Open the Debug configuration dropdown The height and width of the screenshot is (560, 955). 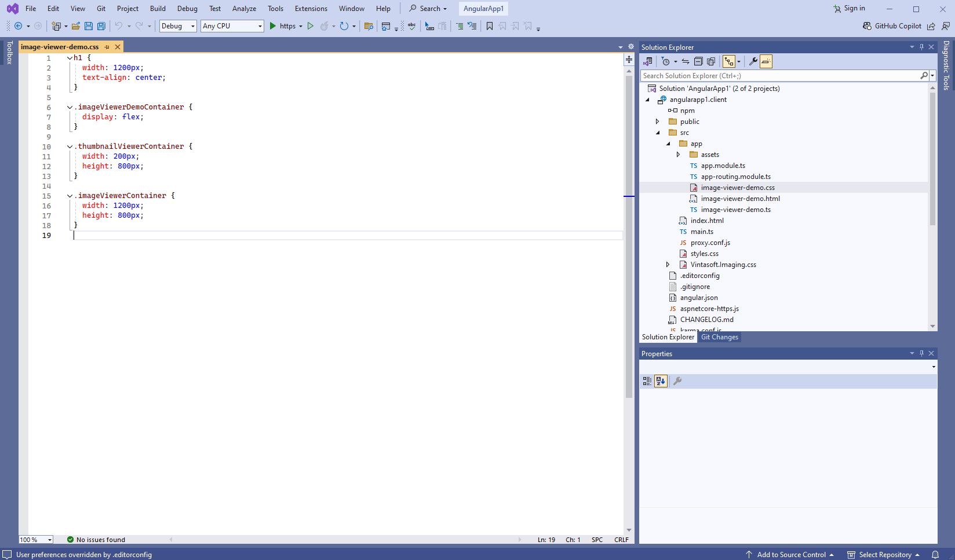point(178,26)
